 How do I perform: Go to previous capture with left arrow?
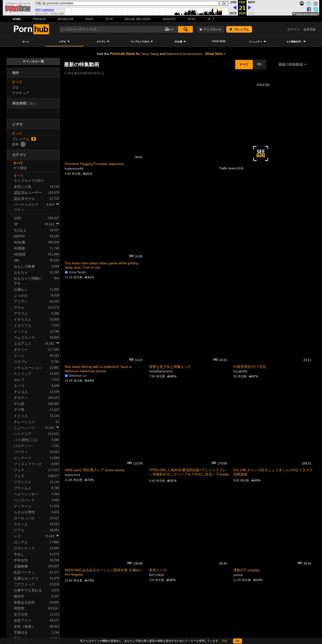(235, 8)
